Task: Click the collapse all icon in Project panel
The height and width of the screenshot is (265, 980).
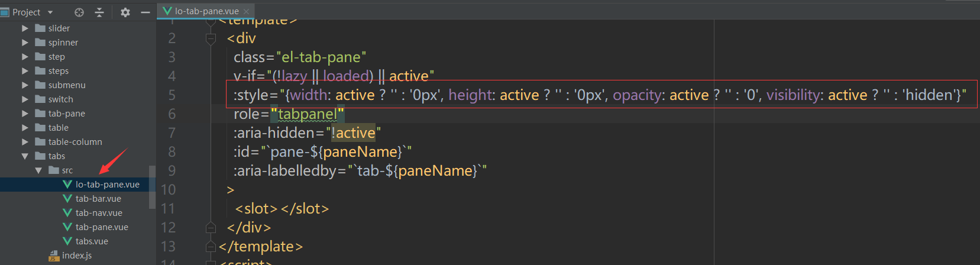Action: tap(99, 12)
